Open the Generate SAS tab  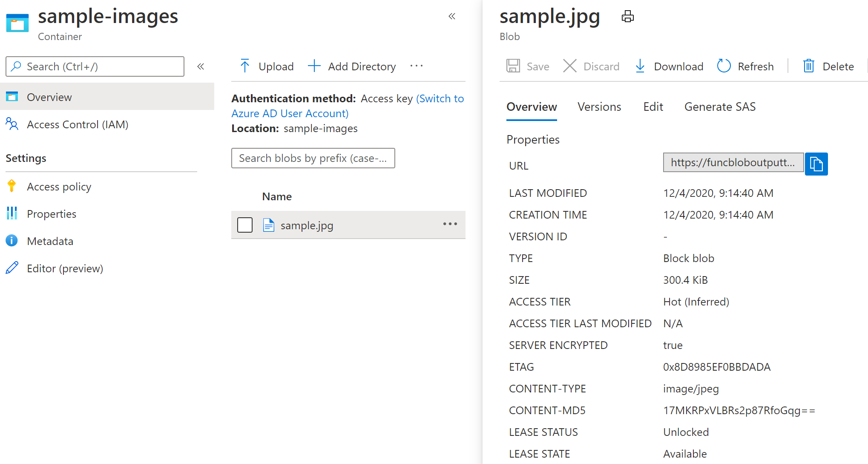(x=720, y=107)
